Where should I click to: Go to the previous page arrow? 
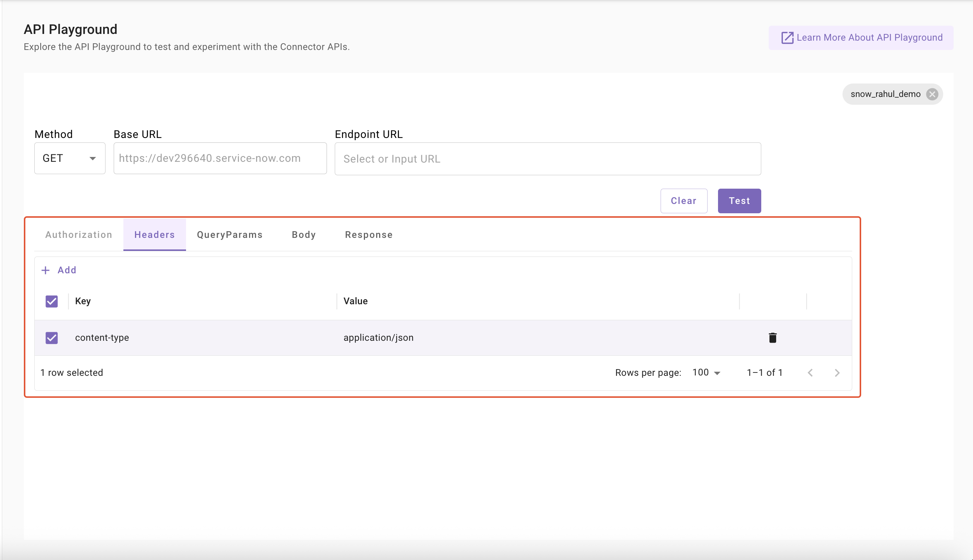pos(810,373)
